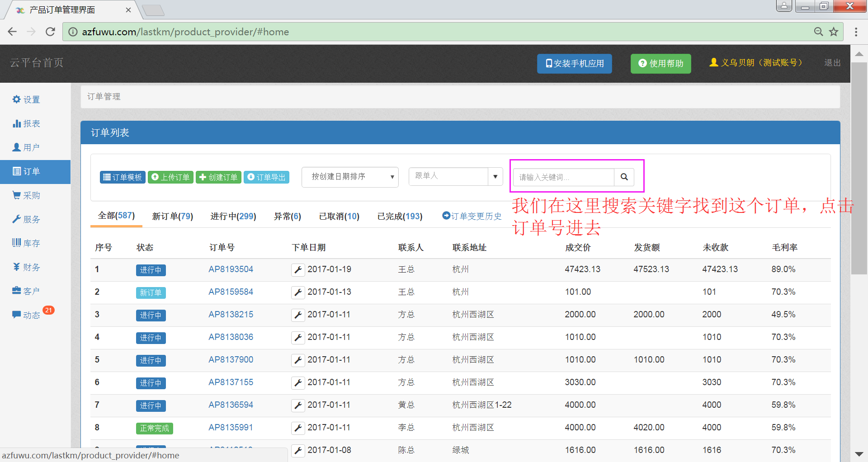The image size is (868, 462).
Task: Click wrench icon for order AP8193504
Action: pyautogui.click(x=298, y=270)
